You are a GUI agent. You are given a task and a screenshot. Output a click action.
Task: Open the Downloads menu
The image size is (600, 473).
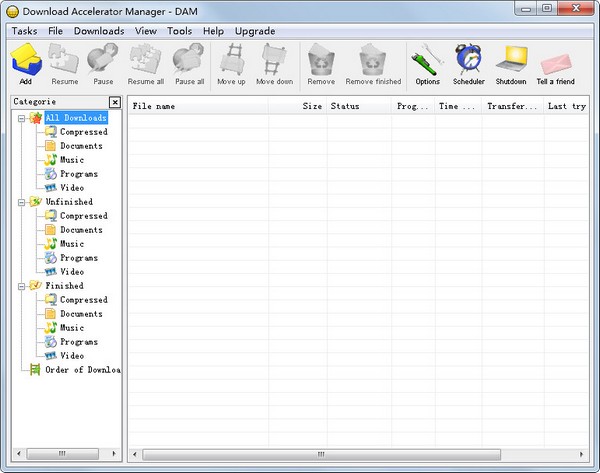(x=99, y=31)
